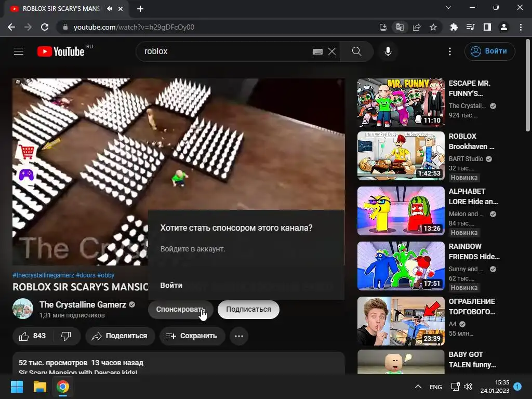
Task: Click the purple gamepad icon on video
Action: 26,175
